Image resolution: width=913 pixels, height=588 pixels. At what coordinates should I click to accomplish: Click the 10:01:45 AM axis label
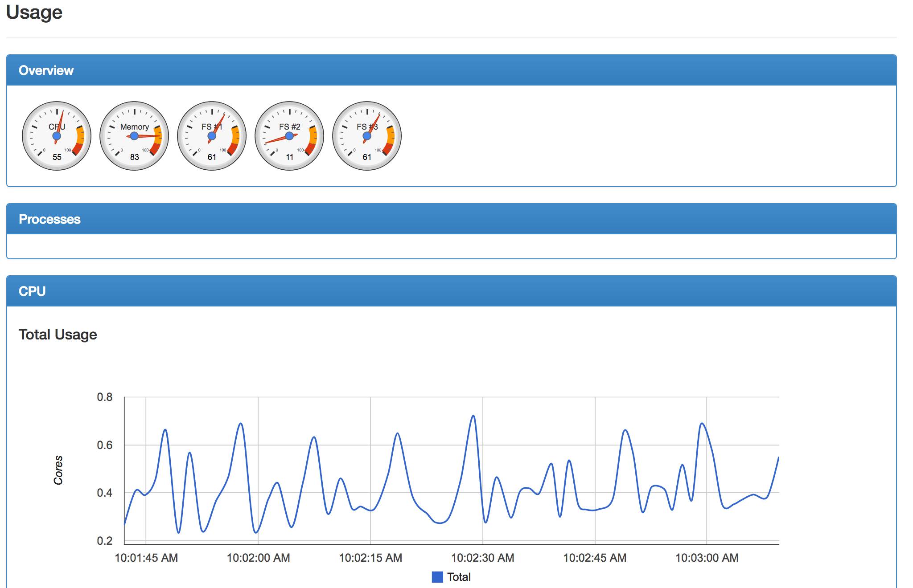point(146,558)
